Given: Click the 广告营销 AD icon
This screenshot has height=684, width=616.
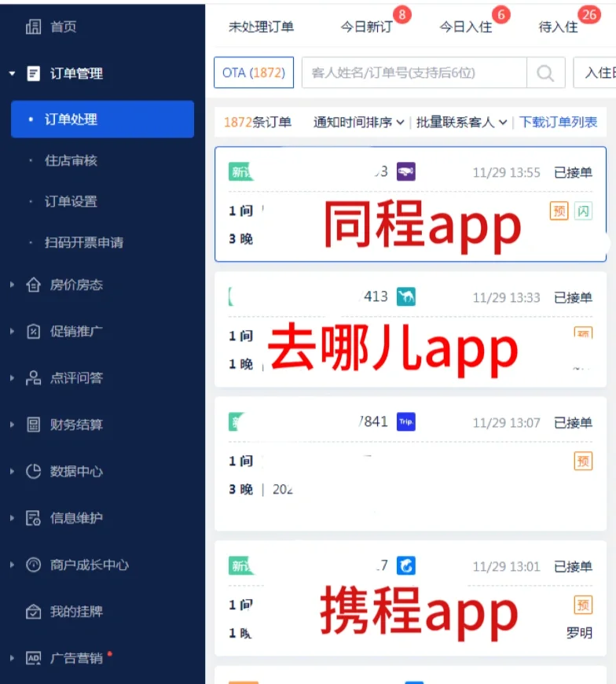Looking at the screenshot, I should pyautogui.click(x=33, y=658).
